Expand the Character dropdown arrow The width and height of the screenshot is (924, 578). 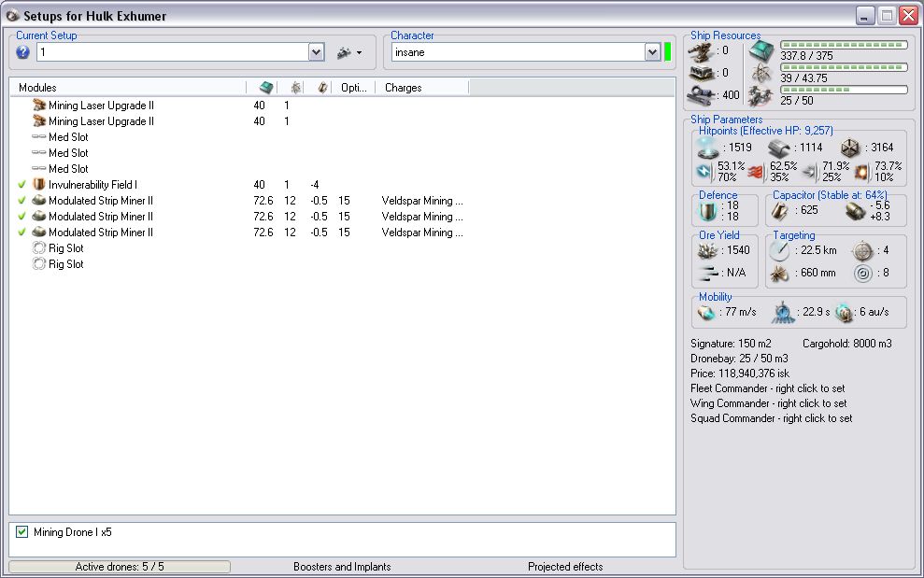(x=652, y=52)
